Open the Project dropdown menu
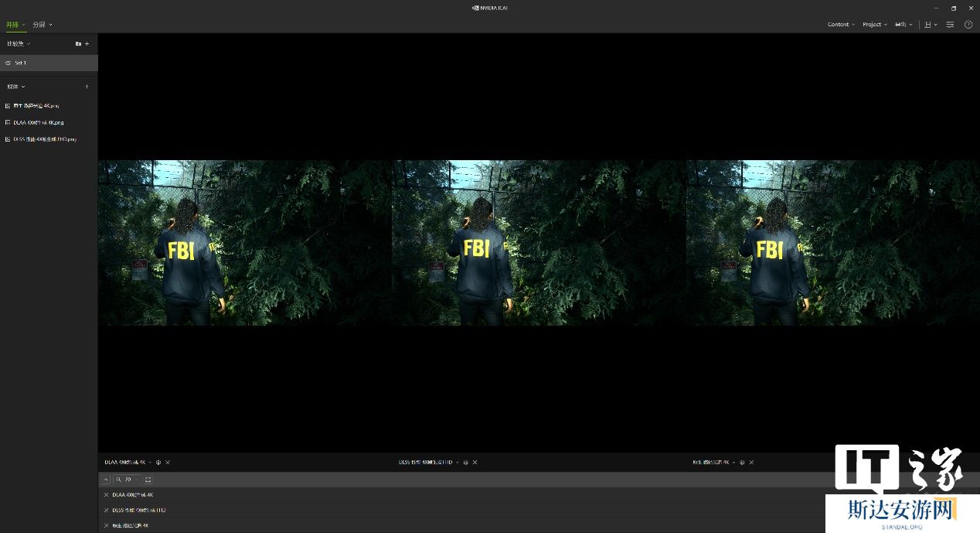This screenshot has width=980, height=533. point(875,25)
